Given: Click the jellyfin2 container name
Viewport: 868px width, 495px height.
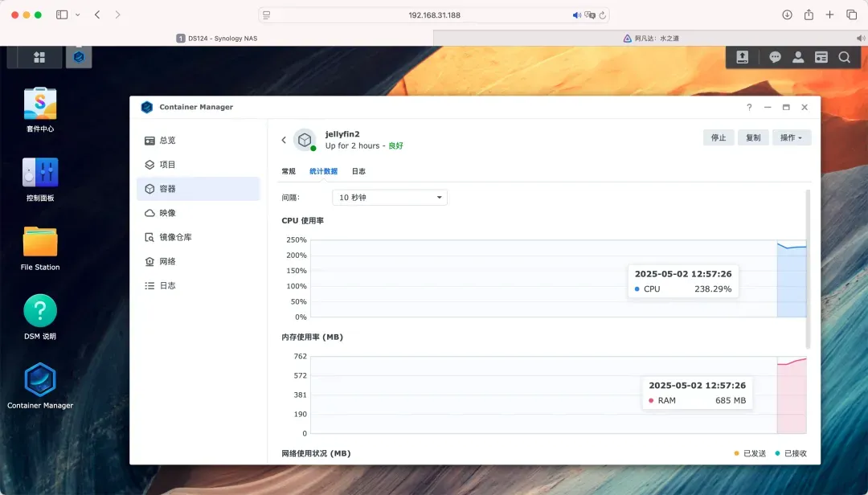Looking at the screenshot, I should point(342,134).
